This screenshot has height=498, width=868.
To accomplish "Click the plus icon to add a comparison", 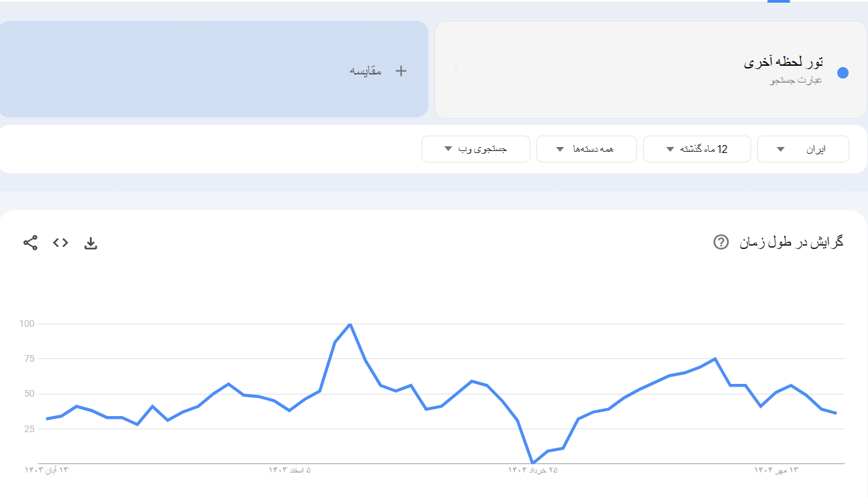I will point(399,69).
